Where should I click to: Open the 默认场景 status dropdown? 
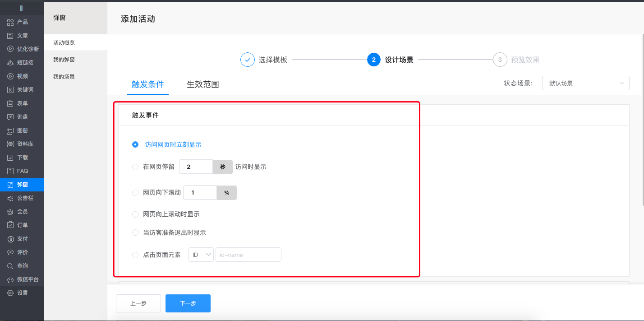(x=585, y=83)
